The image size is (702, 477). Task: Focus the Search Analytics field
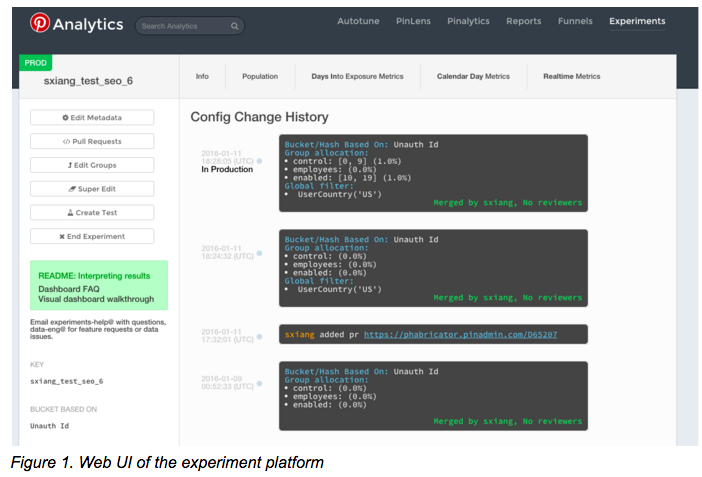tap(190, 26)
